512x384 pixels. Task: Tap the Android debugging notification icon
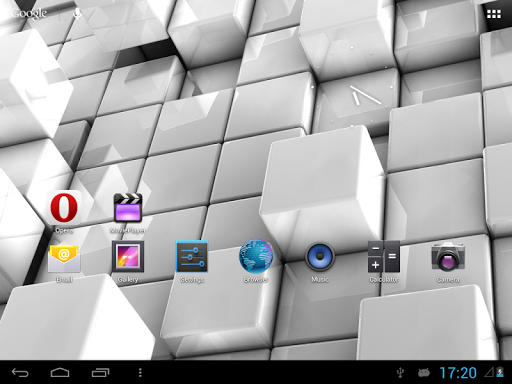(423, 373)
